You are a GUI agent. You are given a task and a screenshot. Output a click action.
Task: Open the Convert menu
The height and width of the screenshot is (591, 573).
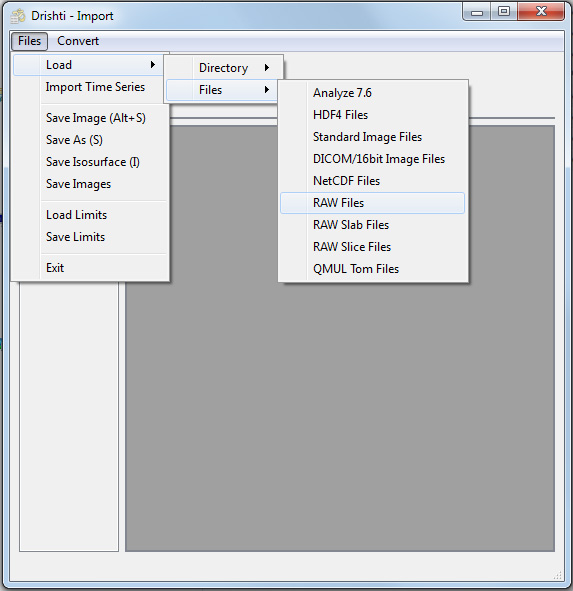tap(78, 41)
